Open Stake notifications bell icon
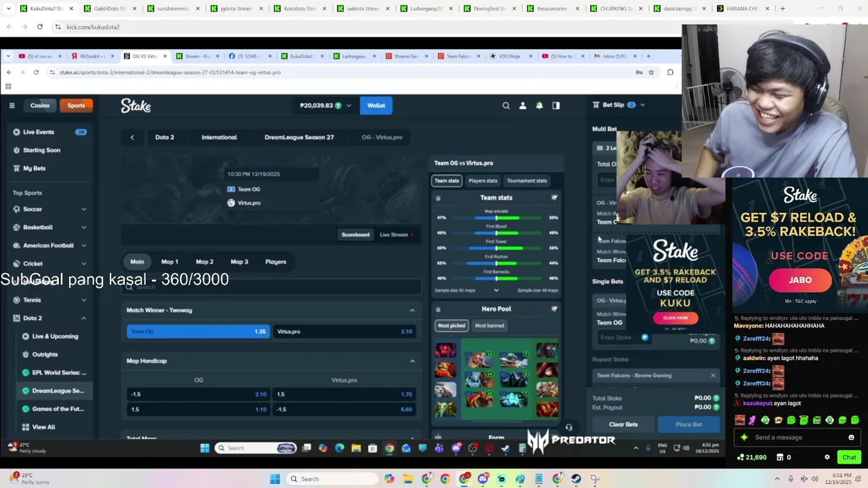This screenshot has width=868, height=488. [539, 106]
